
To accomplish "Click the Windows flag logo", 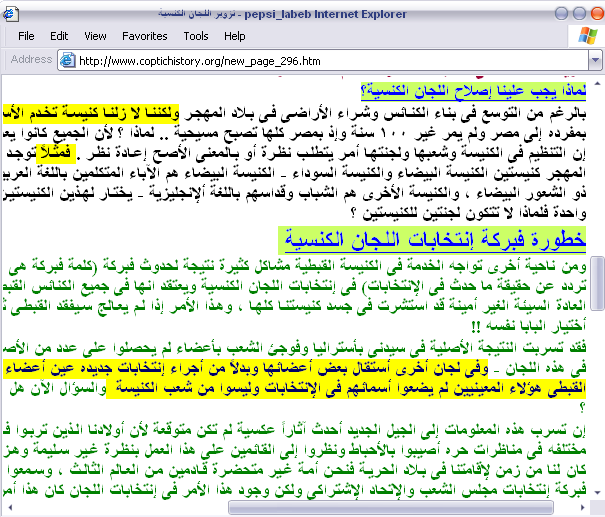I will point(583,37).
